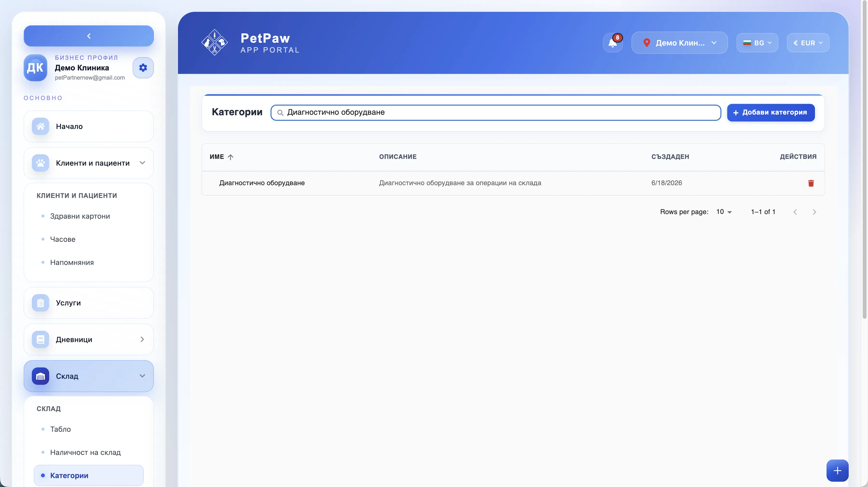This screenshot has width=868, height=487.
Task: Click the notification badge showing 8
Action: (617, 37)
